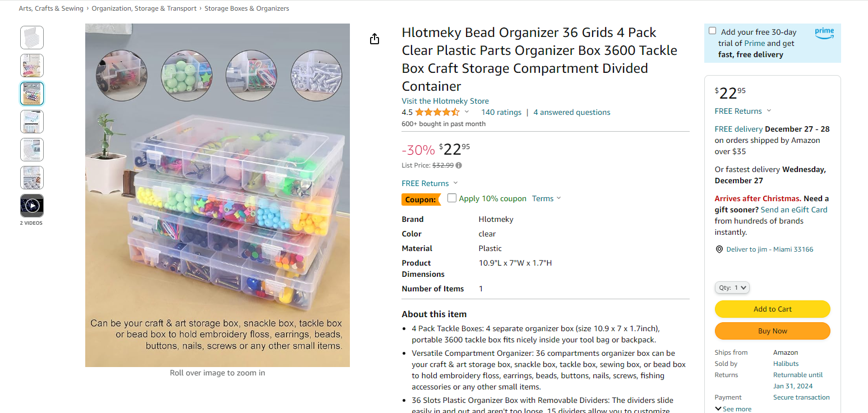
Task: Click the share icon beside product image
Action: click(x=375, y=39)
